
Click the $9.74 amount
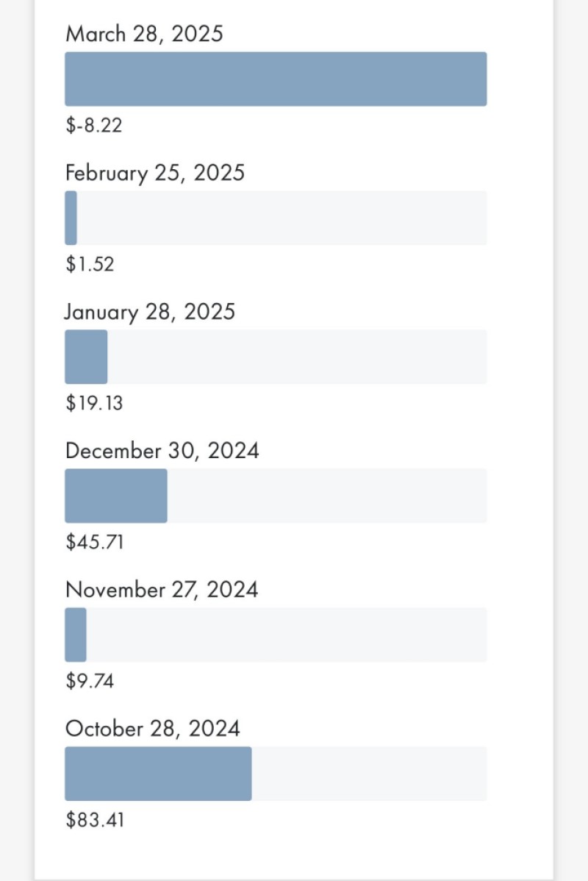point(90,681)
